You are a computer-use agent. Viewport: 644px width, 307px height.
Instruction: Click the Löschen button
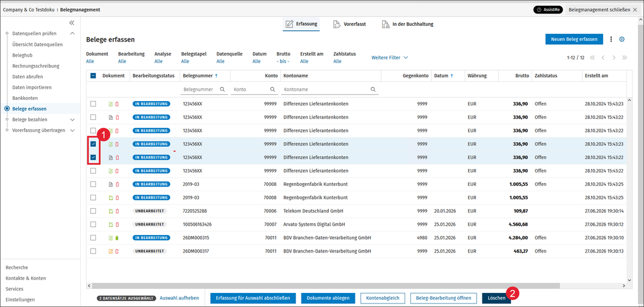tap(496, 298)
